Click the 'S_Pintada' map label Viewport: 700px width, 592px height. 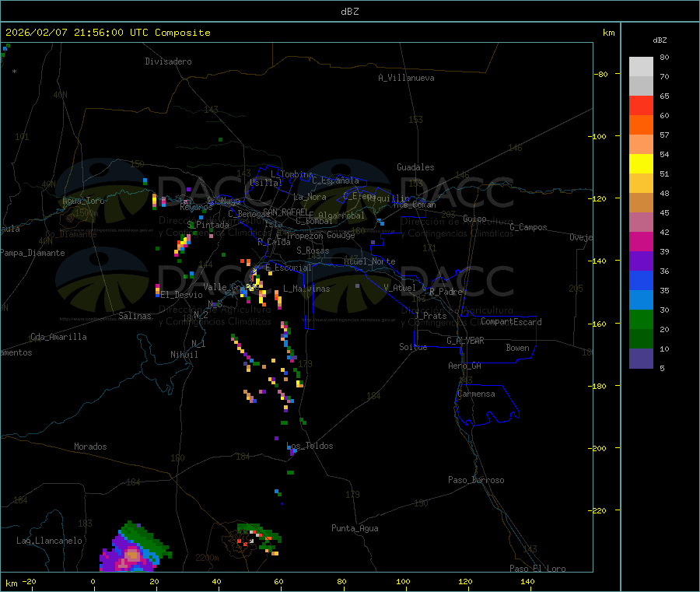click(208, 225)
